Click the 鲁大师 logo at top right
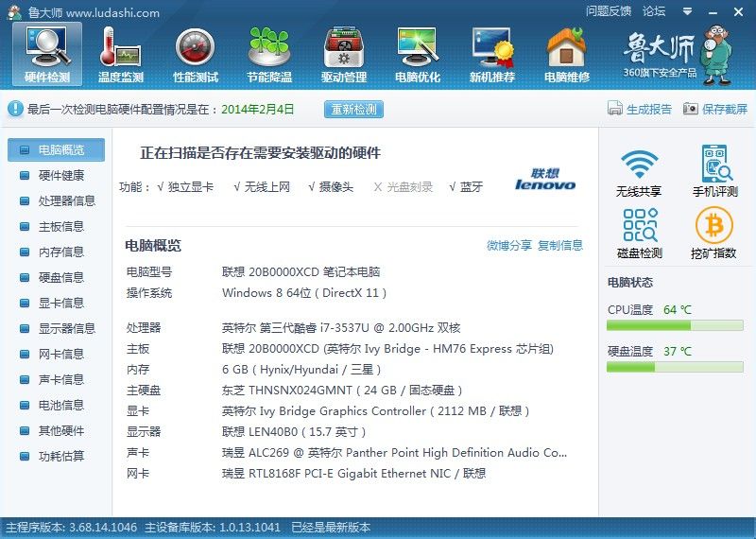The width and height of the screenshot is (756, 539). coord(676,55)
